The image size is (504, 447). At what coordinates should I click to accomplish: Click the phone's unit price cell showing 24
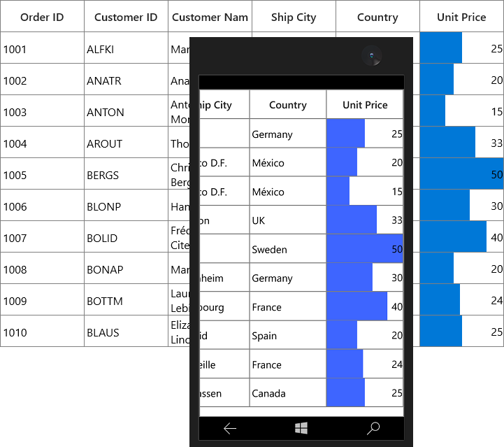point(365,364)
